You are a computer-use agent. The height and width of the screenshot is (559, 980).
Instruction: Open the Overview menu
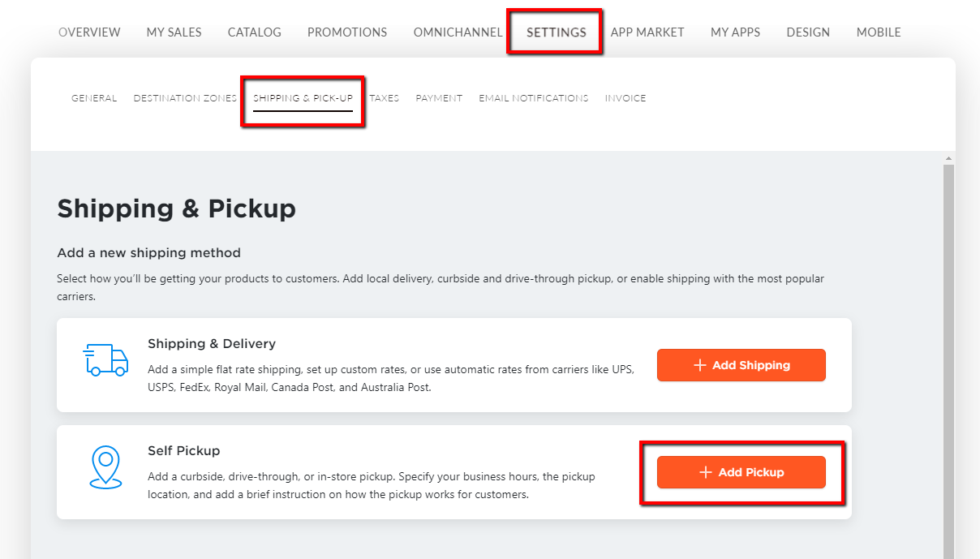[x=89, y=32]
